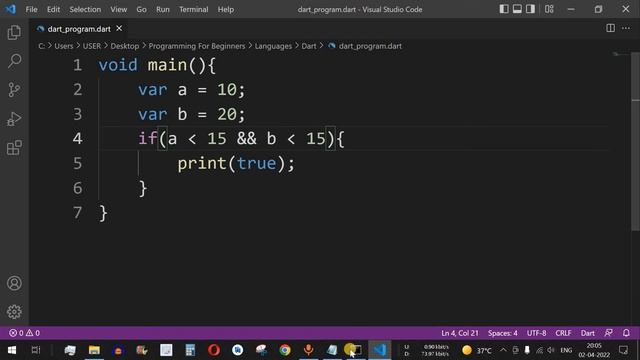Open the Extensions view

pos(14,148)
